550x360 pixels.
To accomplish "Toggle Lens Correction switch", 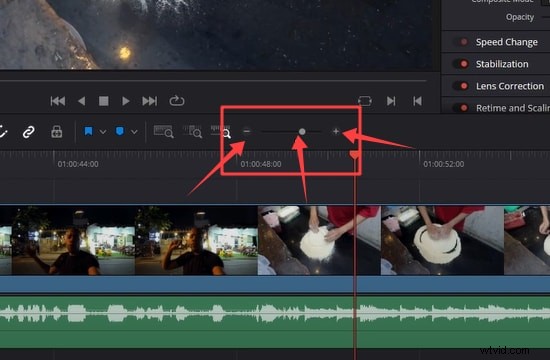I will click(462, 86).
